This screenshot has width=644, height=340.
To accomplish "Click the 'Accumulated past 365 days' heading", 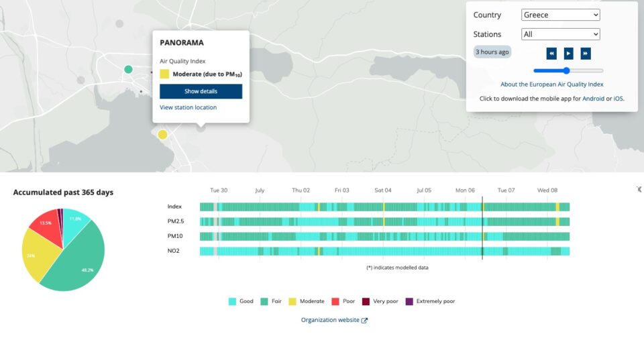I will 63,192.
